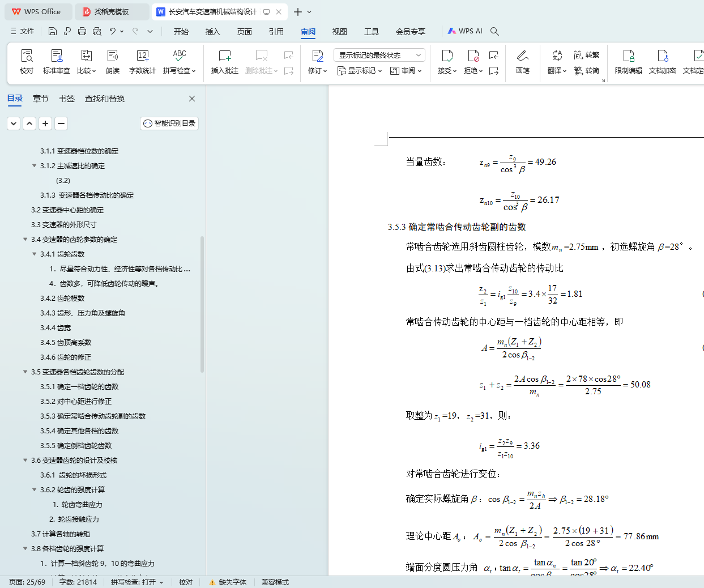Click 兼容模式 in status bar
The height and width of the screenshot is (588, 704).
[x=275, y=582]
